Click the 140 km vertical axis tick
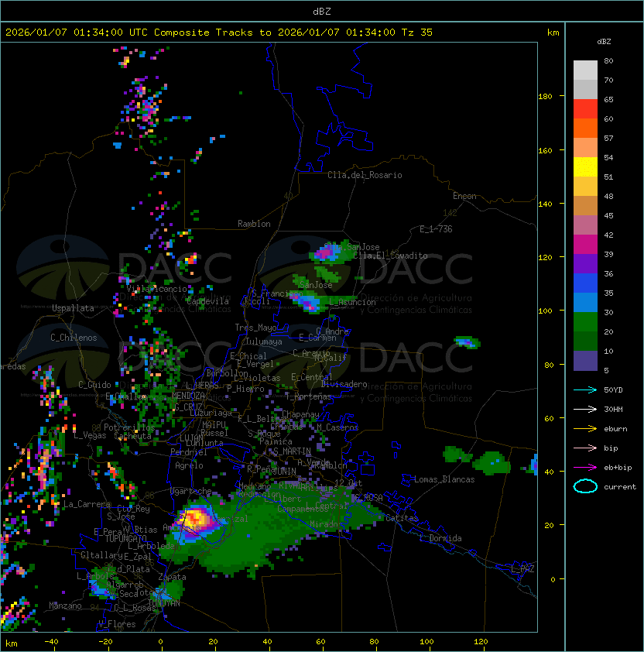Viewport: 644px width, 652px height. pyautogui.click(x=545, y=204)
